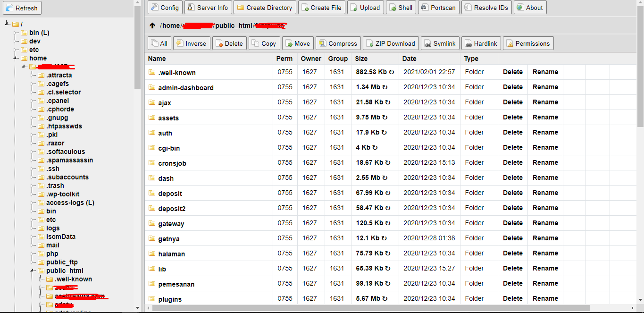Open the About page

coord(530,8)
